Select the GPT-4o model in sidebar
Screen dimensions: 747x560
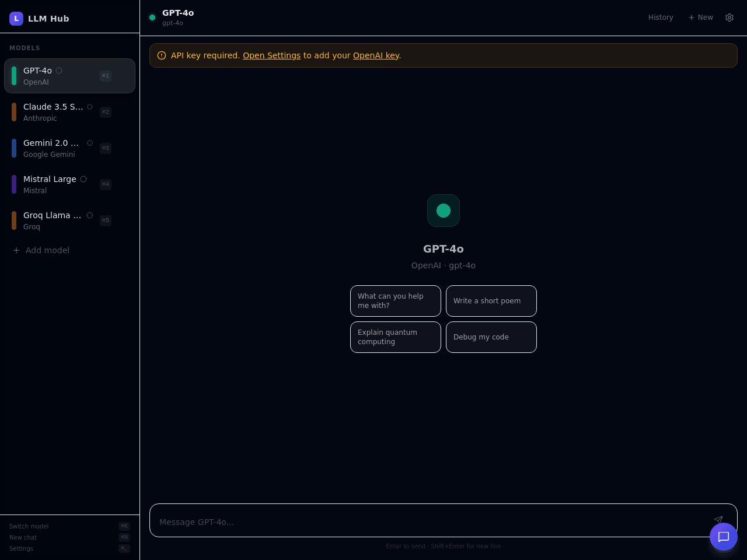70,76
